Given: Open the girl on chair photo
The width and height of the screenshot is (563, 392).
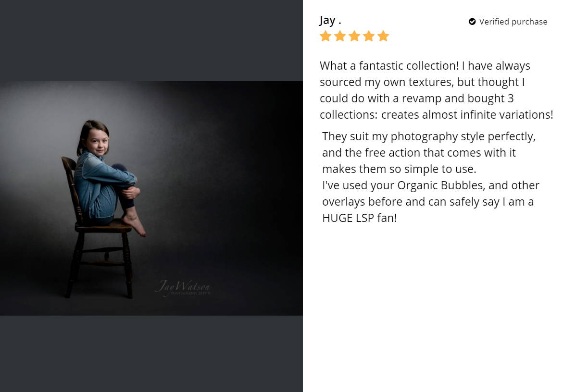Looking at the screenshot, I should (x=151, y=198).
